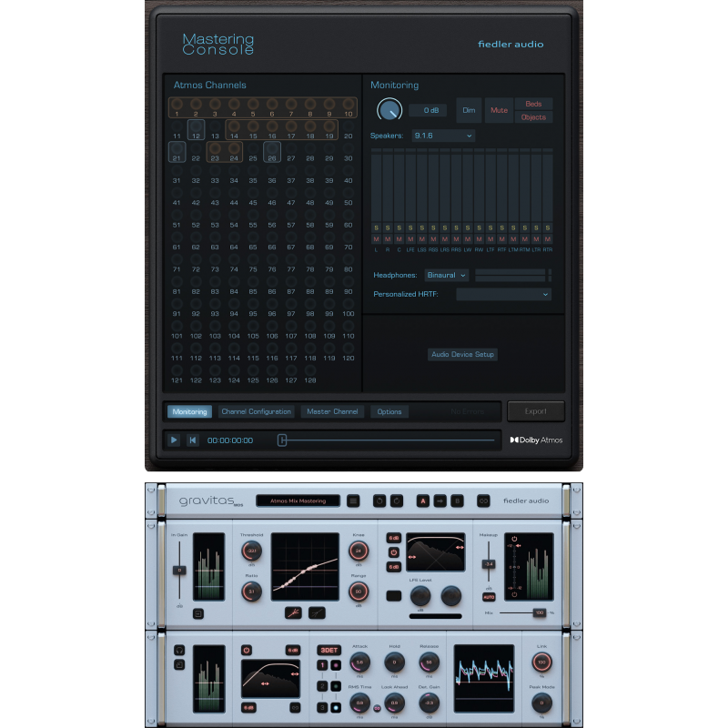Click the link icon near fiedler audio label
The height and width of the screenshot is (728, 728).
coord(481,500)
